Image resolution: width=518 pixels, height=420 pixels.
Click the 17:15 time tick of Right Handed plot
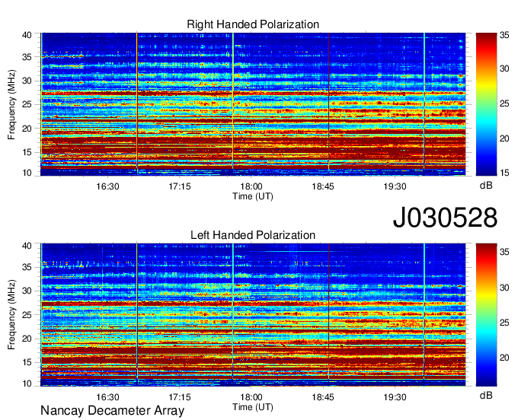pyautogui.click(x=180, y=186)
